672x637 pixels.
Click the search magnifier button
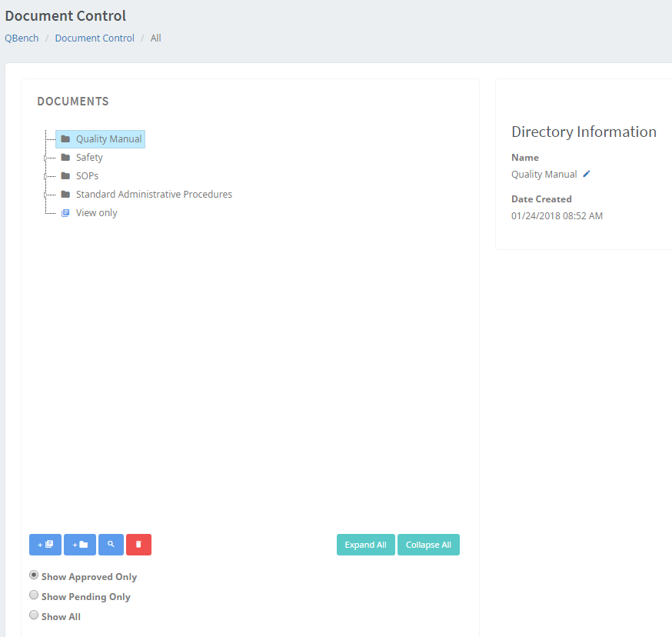tap(111, 545)
